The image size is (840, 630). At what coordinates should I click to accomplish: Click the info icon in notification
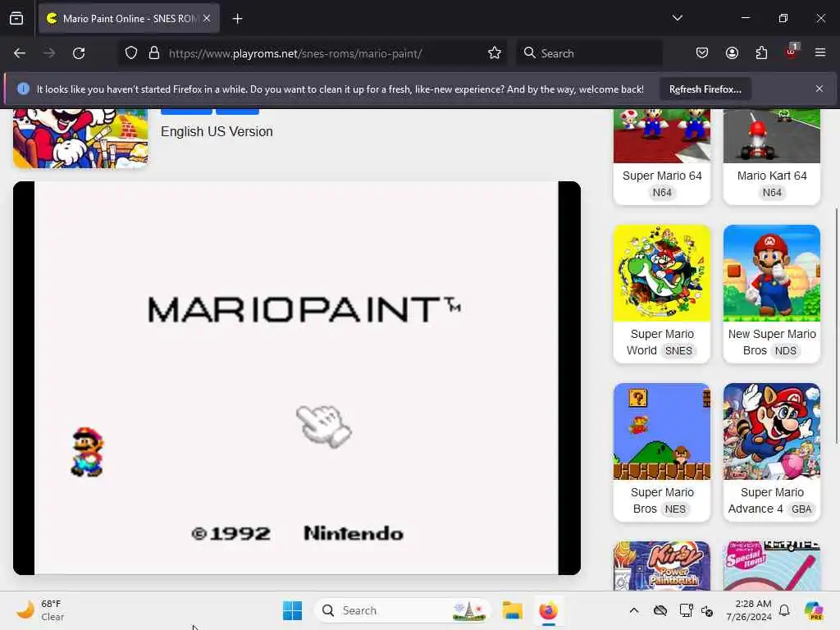tap(23, 89)
